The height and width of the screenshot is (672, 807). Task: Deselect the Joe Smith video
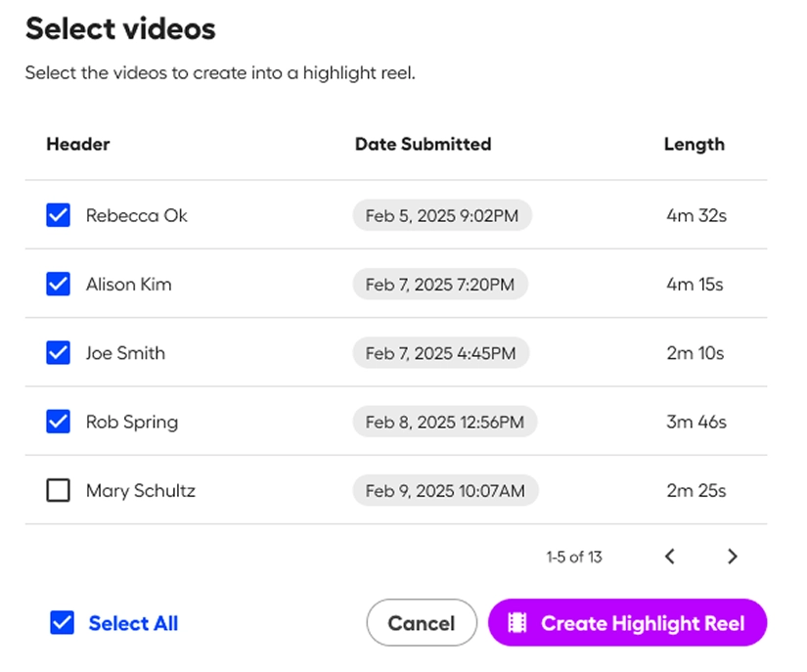click(58, 352)
